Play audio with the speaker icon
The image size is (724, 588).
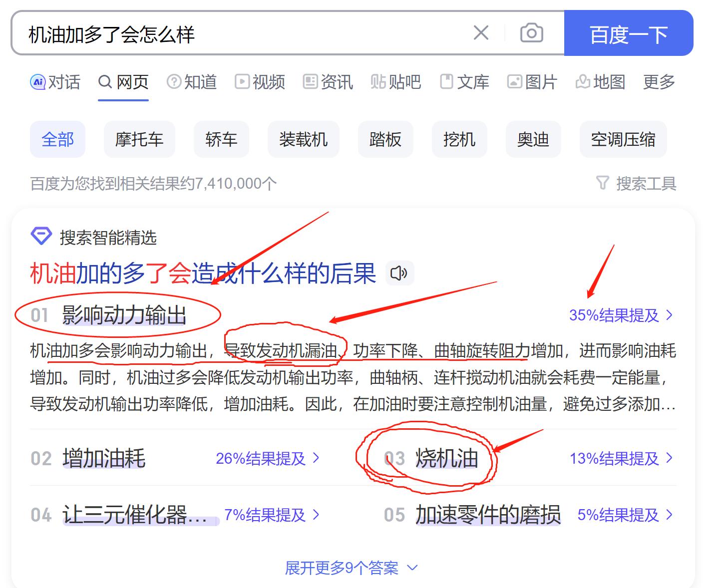pos(399,274)
